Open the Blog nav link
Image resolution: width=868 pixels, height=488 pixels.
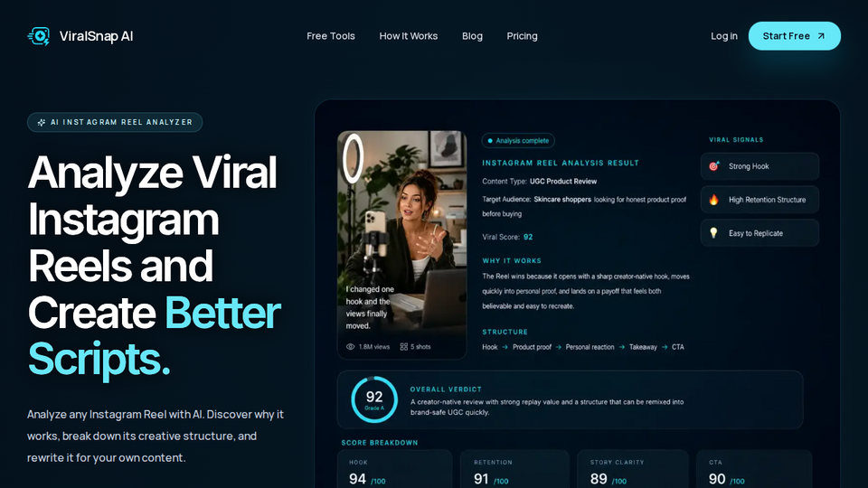(472, 36)
